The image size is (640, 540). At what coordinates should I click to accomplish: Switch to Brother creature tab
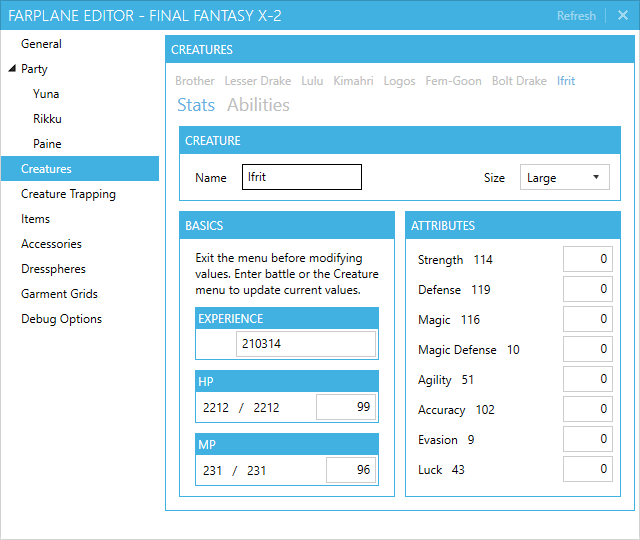pyautogui.click(x=195, y=81)
